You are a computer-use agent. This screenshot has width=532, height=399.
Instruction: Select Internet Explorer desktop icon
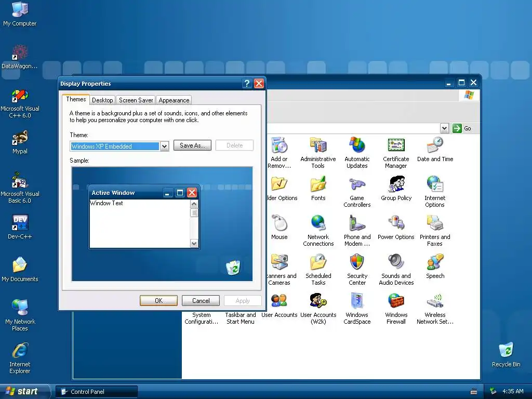20,351
